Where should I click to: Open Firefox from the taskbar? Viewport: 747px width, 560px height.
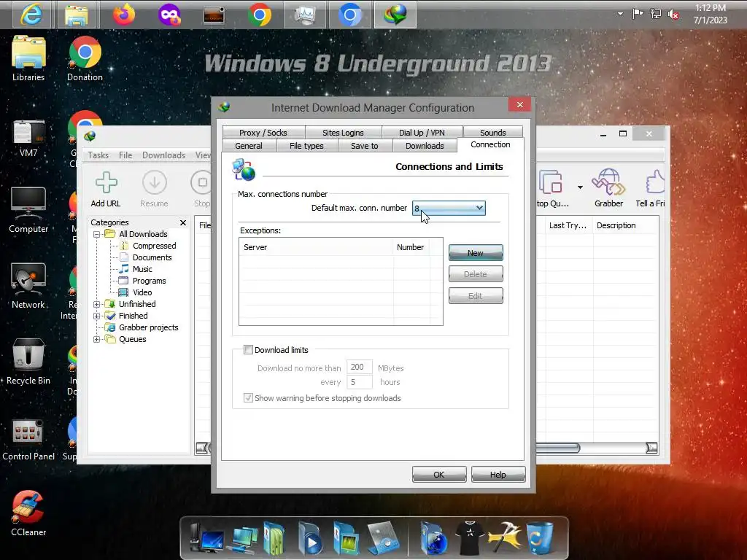click(x=124, y=15)
